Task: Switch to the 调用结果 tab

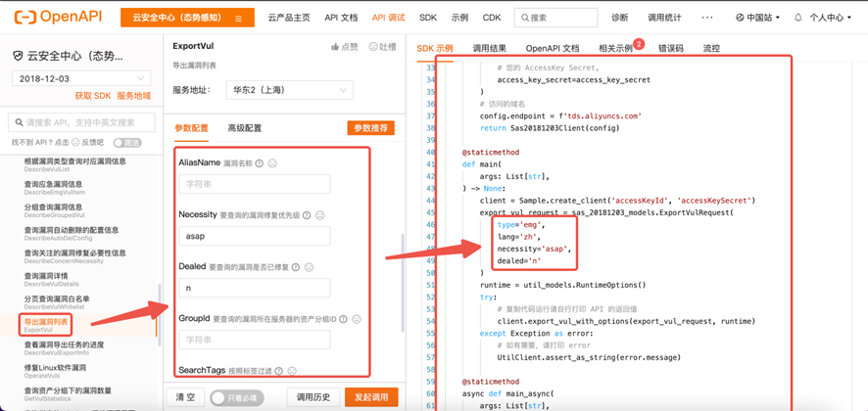Action: [490, 48]
